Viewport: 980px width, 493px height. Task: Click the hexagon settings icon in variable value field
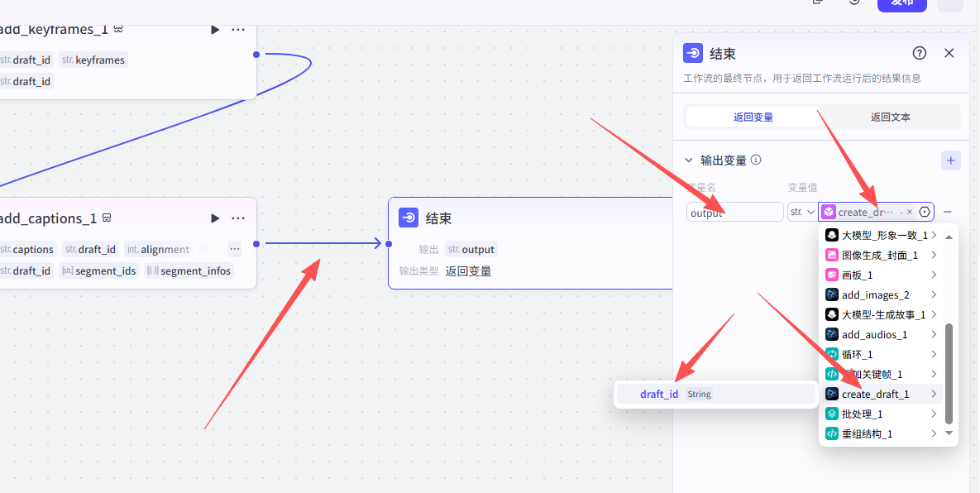pos(925,213)
